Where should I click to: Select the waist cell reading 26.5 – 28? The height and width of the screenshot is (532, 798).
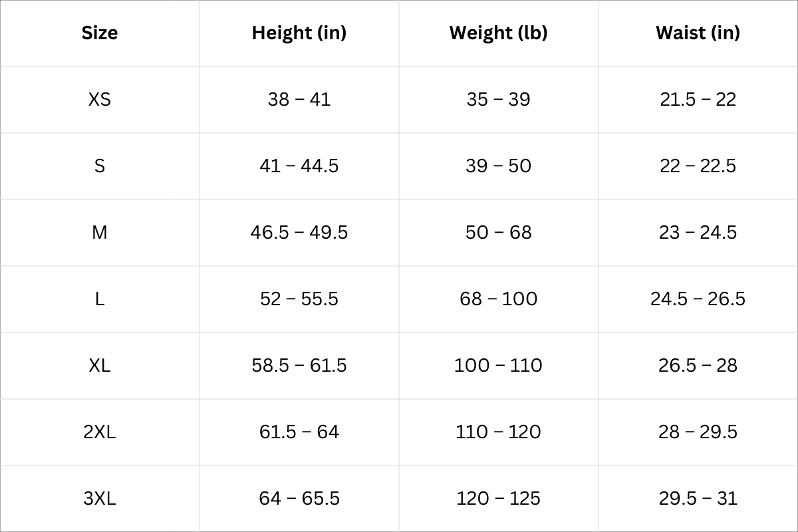pos(698,365)
